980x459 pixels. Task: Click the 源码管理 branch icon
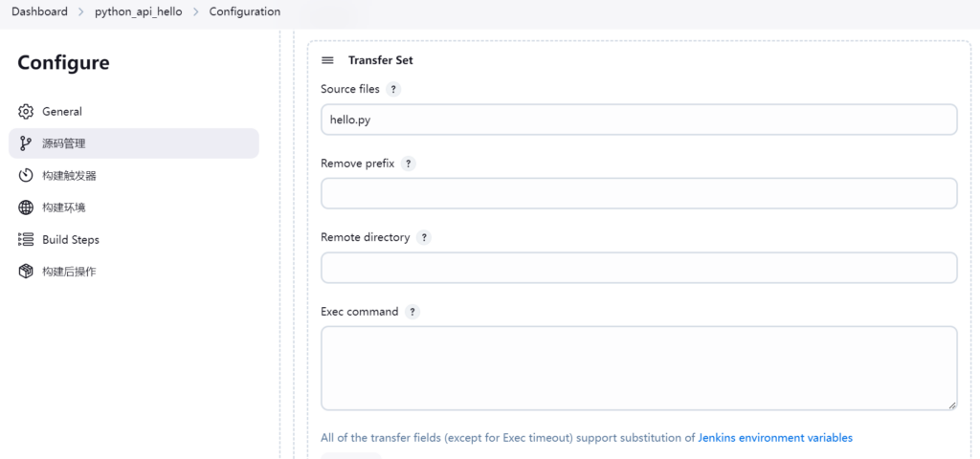(26, 143)
